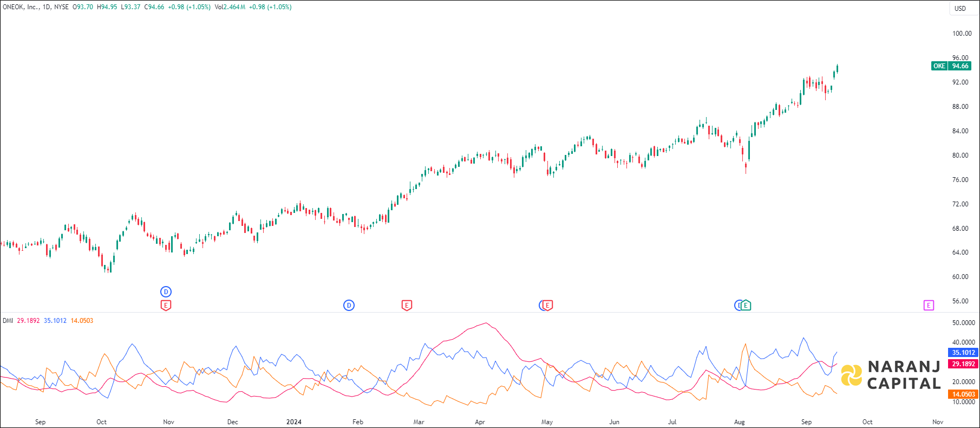
Task: Click the 1D interval in chart header
Action: tap(47, 7)
